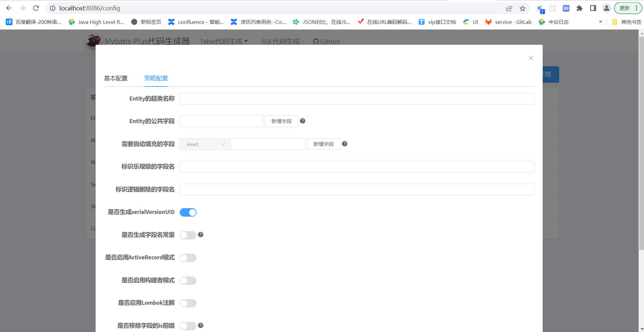
Task: Open confluence - 智能... bookmark
Action: (x=196, y=22)
